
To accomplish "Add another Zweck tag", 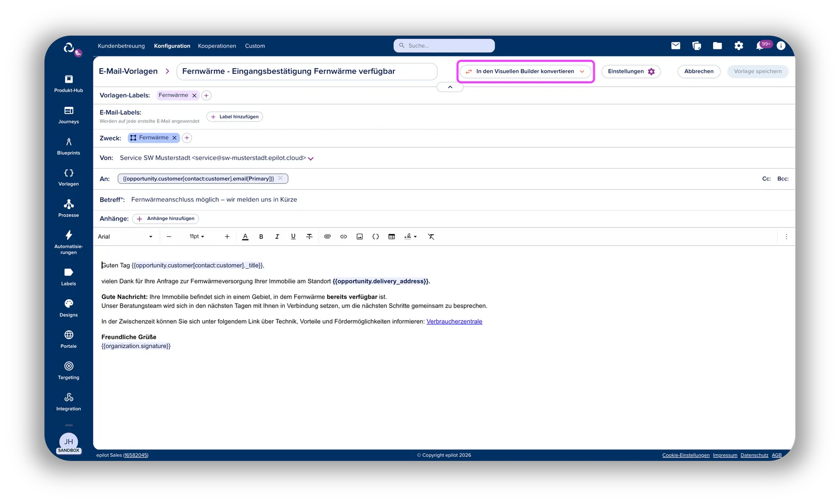I will click(x=187, y=138).
